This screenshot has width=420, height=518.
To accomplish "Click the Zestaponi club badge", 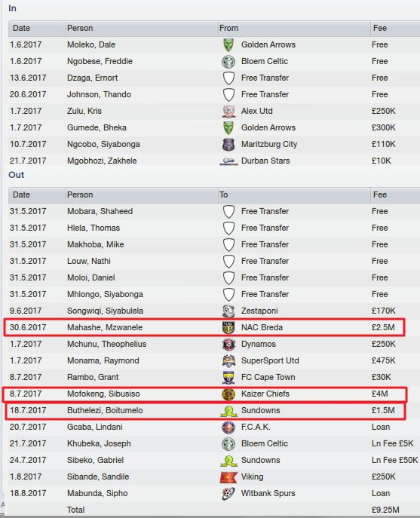I will 228,311.
